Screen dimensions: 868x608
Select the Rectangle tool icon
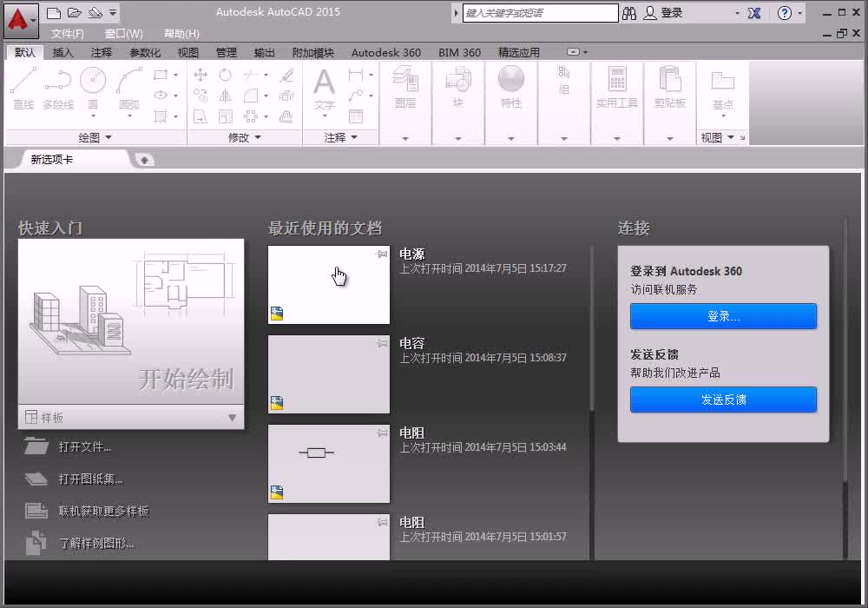point(161,75)
